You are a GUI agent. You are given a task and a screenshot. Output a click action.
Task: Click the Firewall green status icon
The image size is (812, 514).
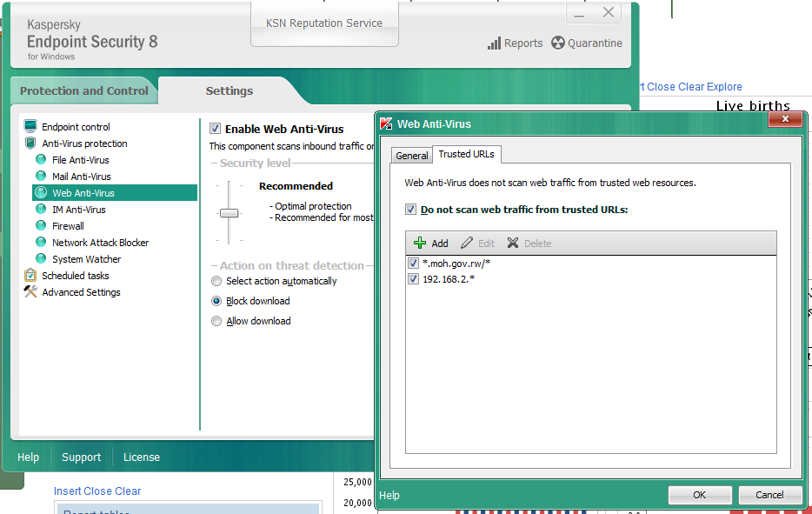(41, 226)
